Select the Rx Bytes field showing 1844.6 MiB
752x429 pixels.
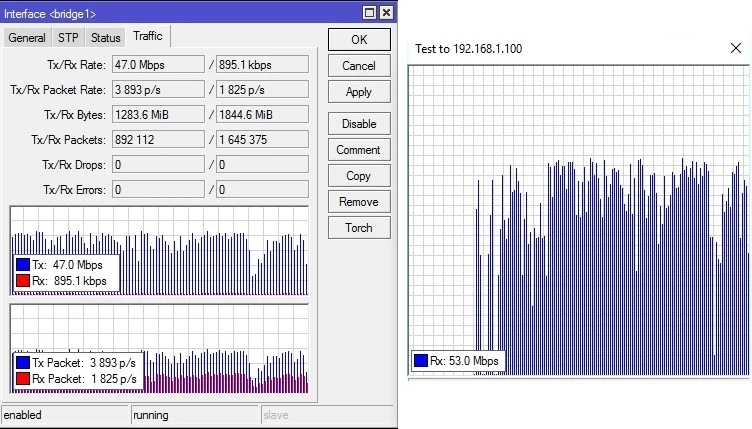click(x=262, y=115)
